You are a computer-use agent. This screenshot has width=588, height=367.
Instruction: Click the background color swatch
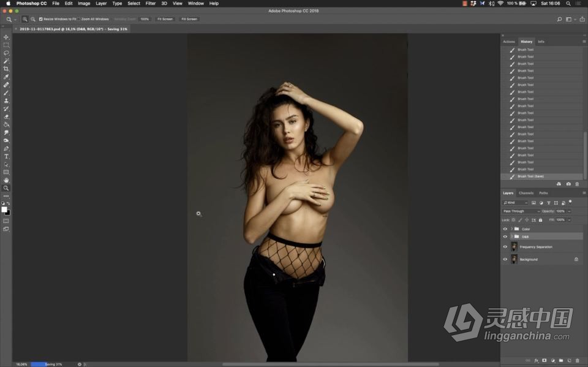tap(8, 213)
